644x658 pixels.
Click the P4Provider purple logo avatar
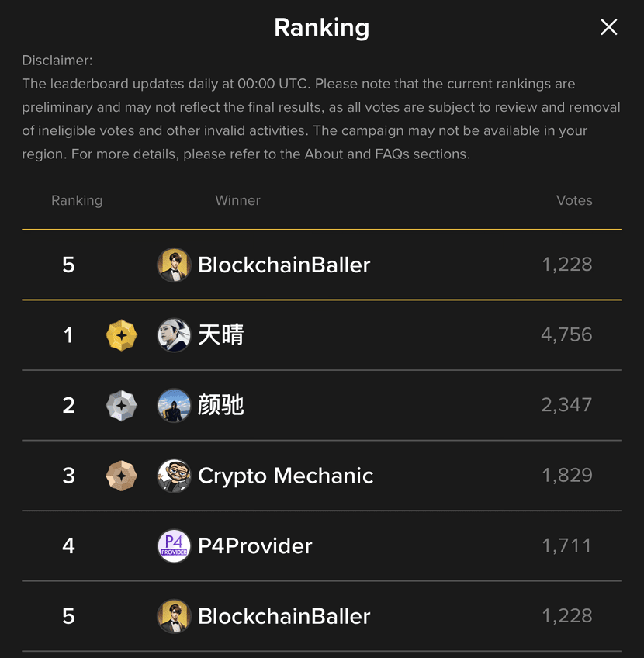tap(174, 545)
